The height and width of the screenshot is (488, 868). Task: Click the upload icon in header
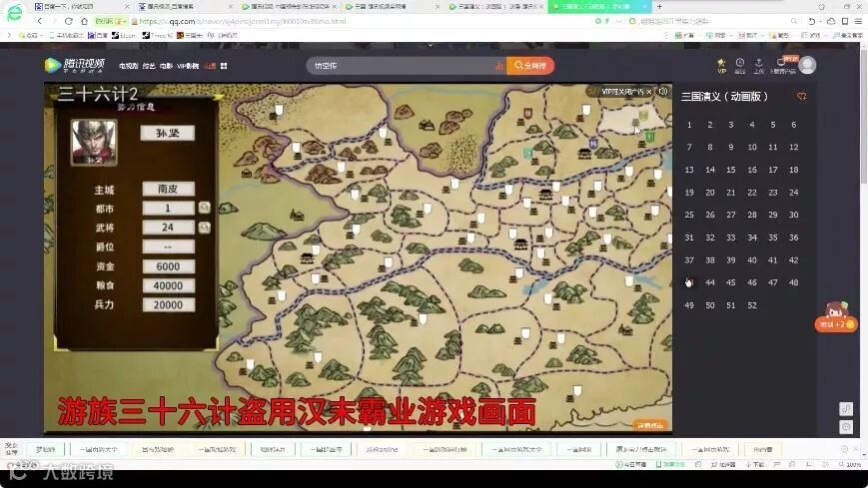point(758,65)
